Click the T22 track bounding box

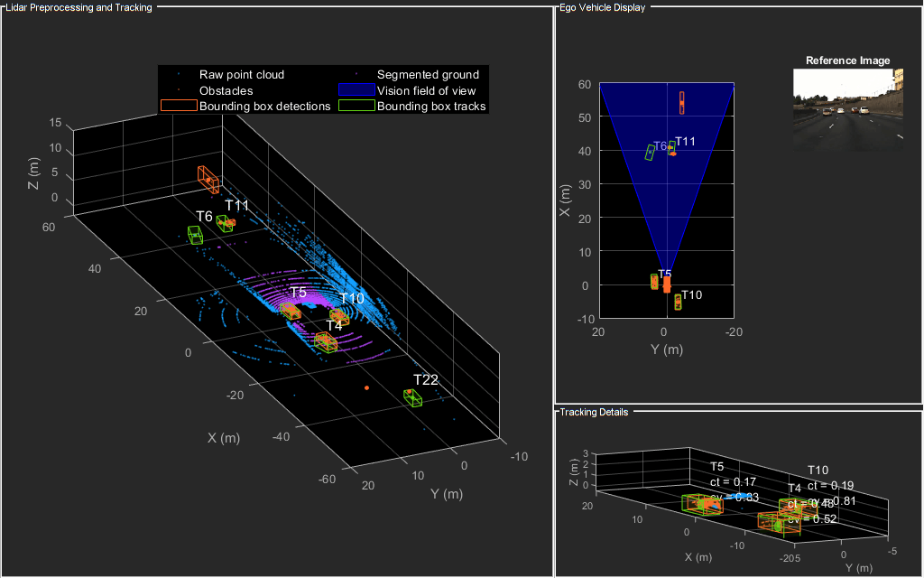(413, 397)
